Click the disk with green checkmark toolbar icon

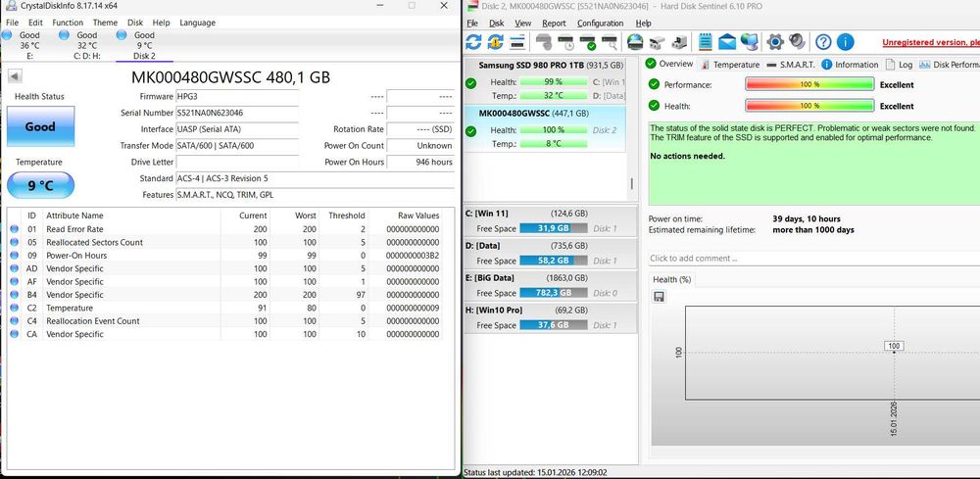click(x=587, y=42)
